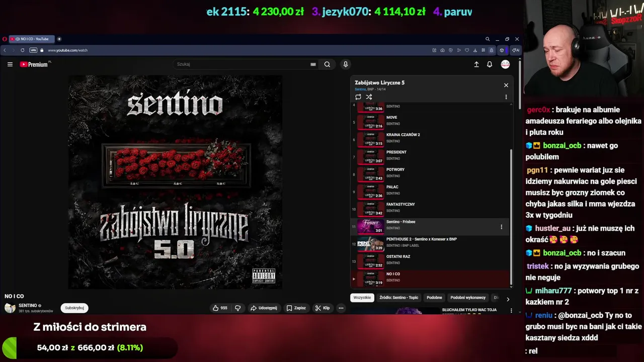Select the Podobne filter chip
The width and height of the screenshot is (644, 362).
coord(434,298)
